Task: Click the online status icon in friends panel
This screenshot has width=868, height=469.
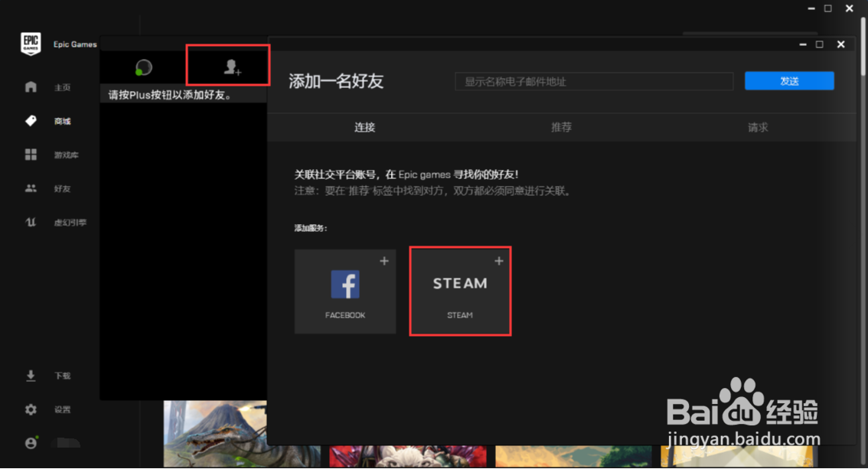Action: (x=143, y=67)
